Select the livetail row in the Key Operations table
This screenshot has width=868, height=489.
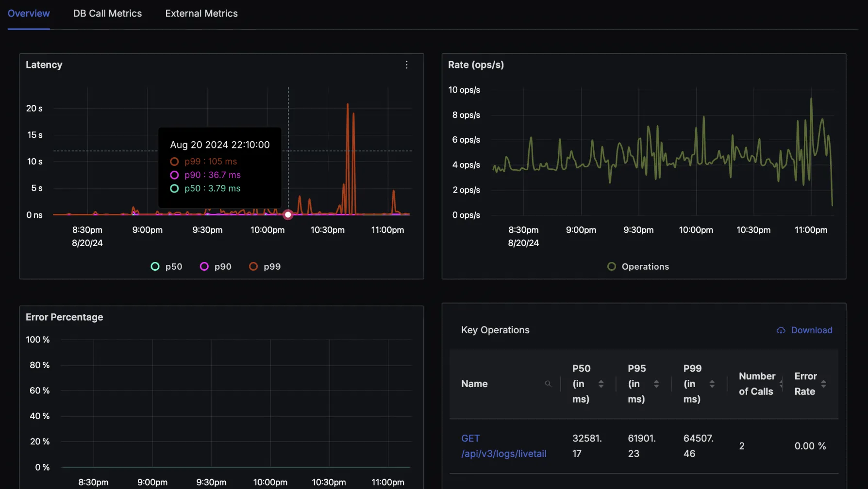(x=645, y=446)
